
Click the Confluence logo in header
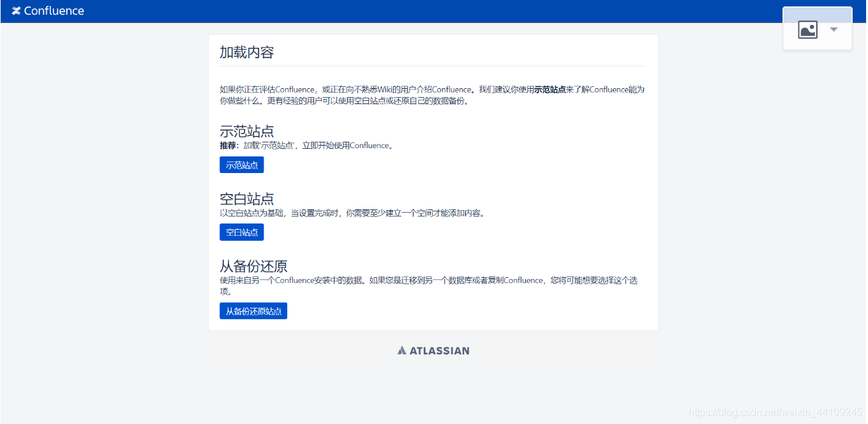point(48,11)
